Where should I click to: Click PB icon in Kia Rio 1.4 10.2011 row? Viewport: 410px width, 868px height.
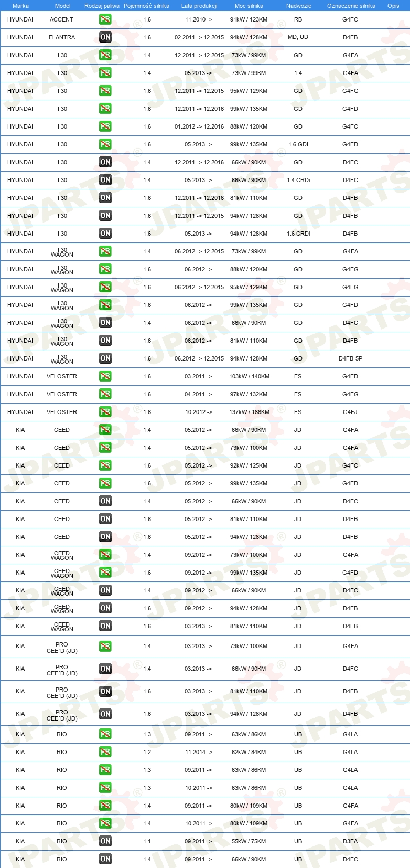(x=105, y=823)
